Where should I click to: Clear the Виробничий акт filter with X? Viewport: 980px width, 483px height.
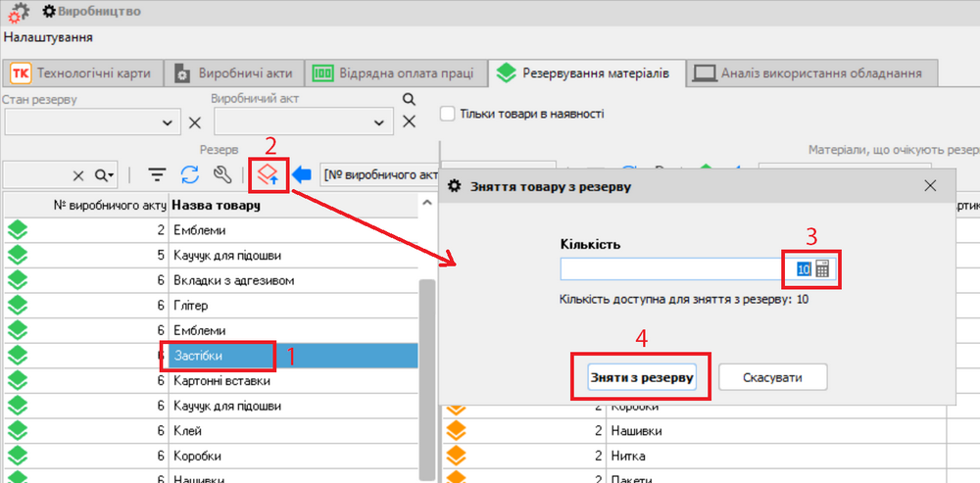tap(409, 122)
